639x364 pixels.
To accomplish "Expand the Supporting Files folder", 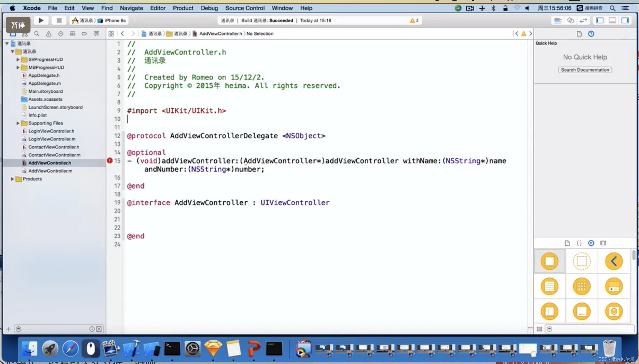I will (x=18, y=123).
